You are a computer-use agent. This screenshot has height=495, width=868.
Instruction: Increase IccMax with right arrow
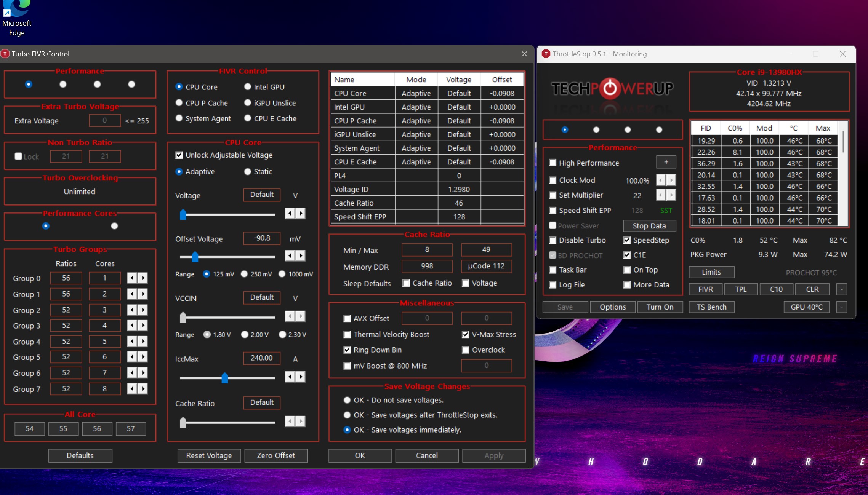coord(301,377)
